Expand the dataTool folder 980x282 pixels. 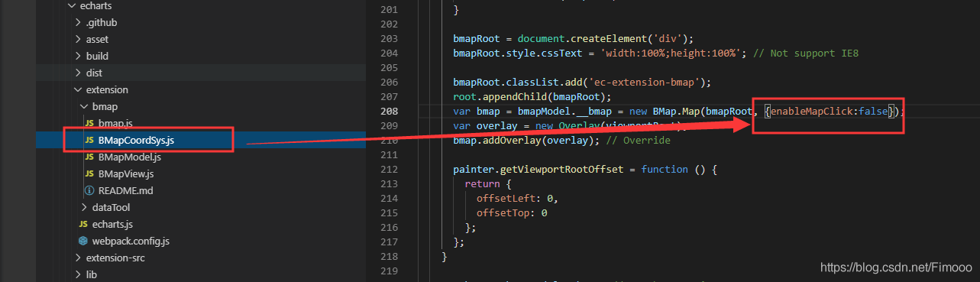click(x=84, y=207)
